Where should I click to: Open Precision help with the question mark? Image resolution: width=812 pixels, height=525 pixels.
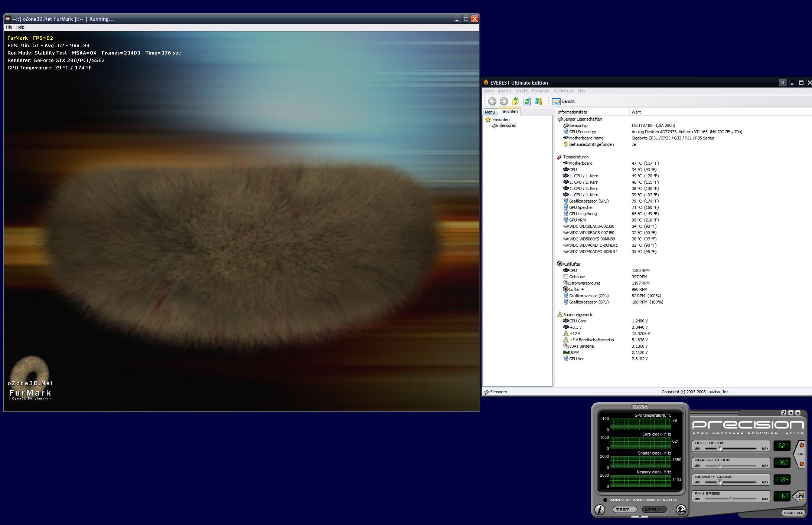[783, 413]
